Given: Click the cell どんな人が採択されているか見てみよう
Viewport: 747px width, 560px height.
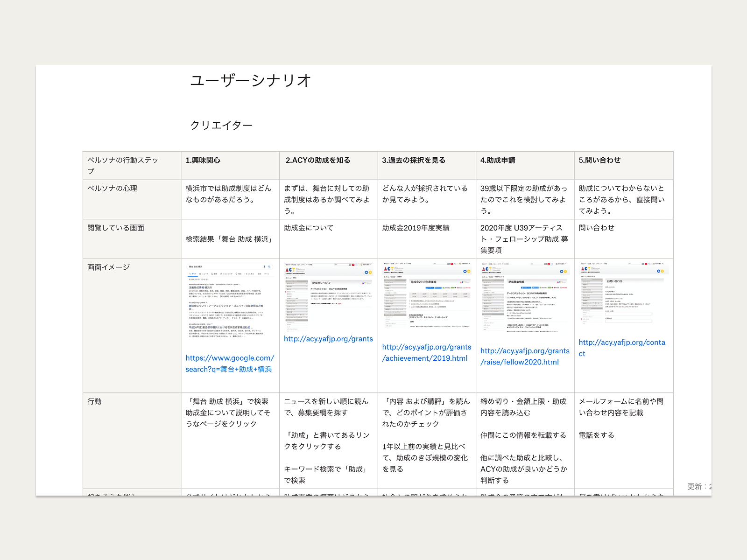Looking at the screenshot, I should [x=427, y=199].
